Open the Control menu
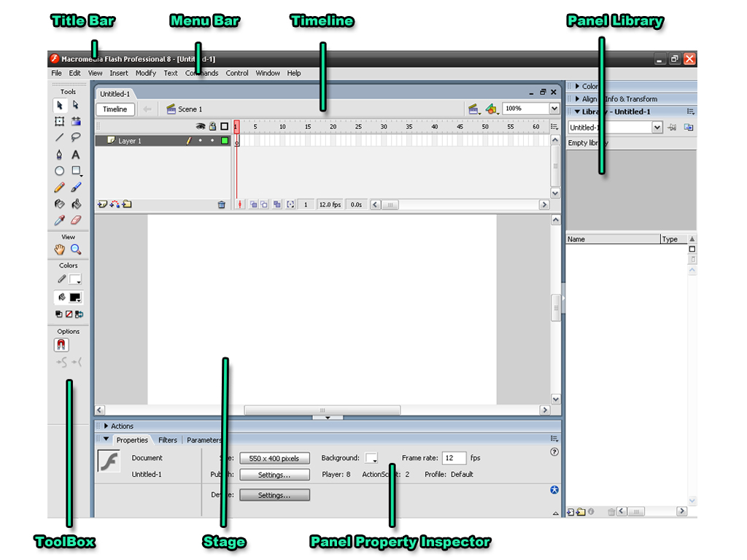Viewport: 747px width, 560px height. coord(237,73)
